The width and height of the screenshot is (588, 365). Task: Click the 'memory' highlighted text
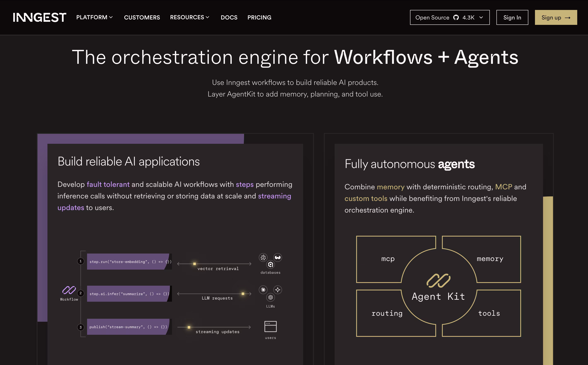coord(391,187)
